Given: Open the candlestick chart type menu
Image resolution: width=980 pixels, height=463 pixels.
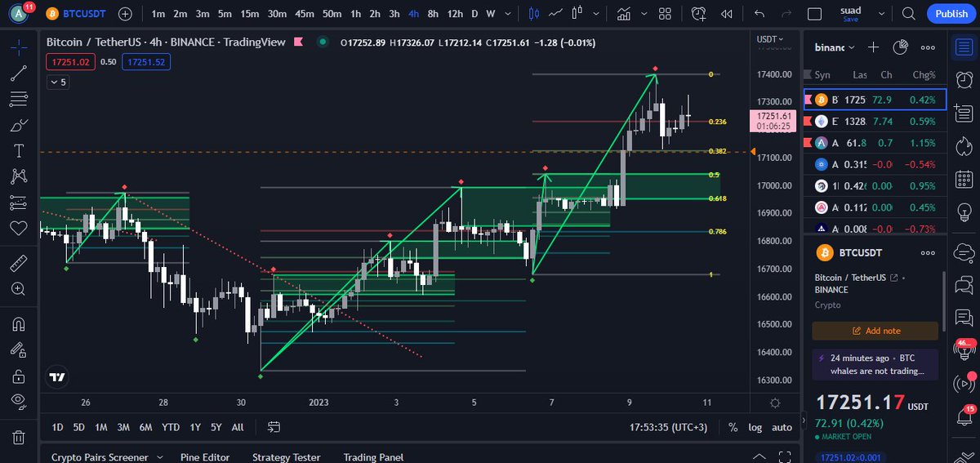Looking at the screenshot, I should tap(535, 14).
